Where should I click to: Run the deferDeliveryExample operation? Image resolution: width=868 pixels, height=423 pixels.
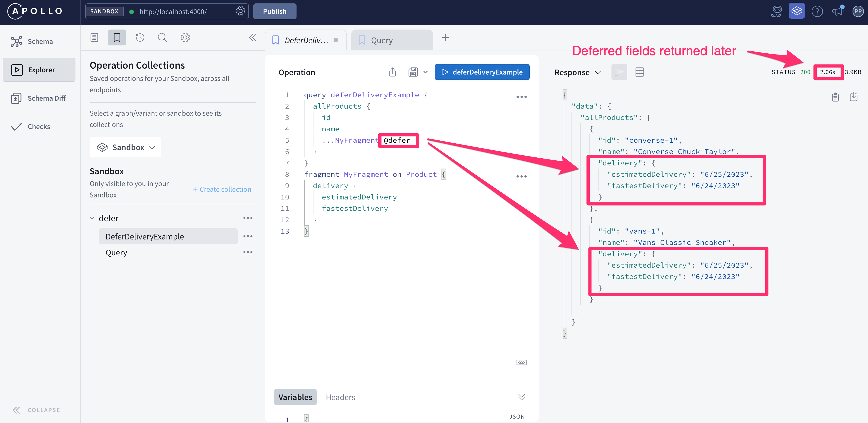(x=481, y=72)
